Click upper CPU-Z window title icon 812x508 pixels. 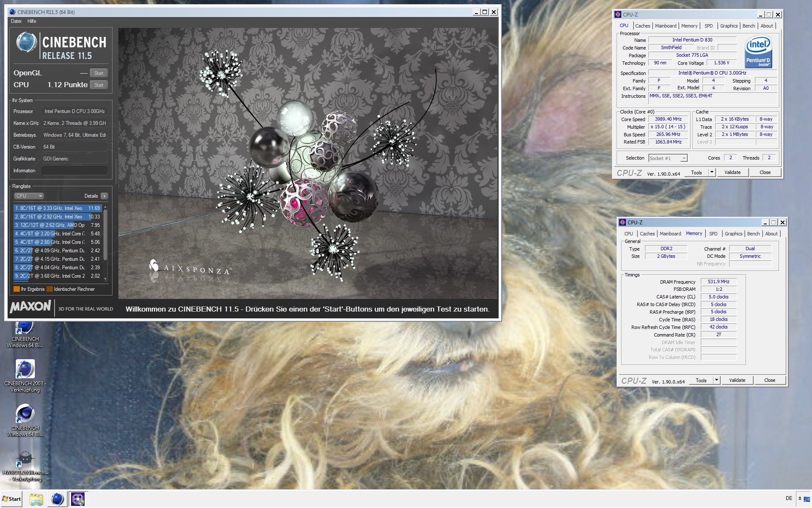[x=618, y=14]
